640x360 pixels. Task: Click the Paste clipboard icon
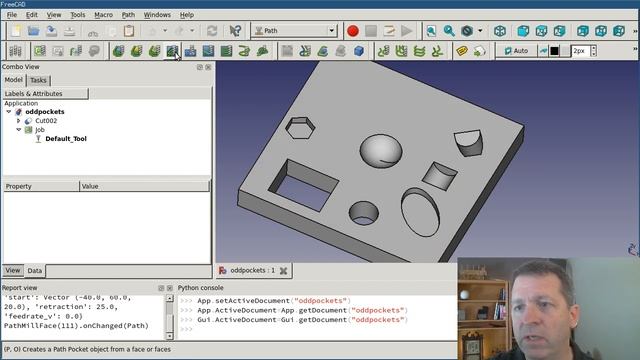point(129,31)
